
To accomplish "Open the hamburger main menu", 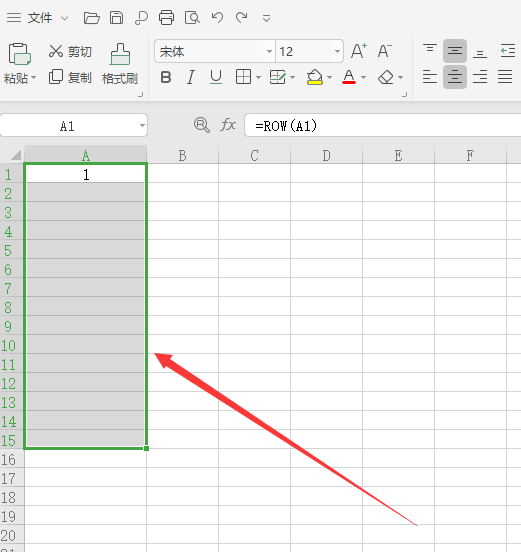I will [x=14, y=18].
